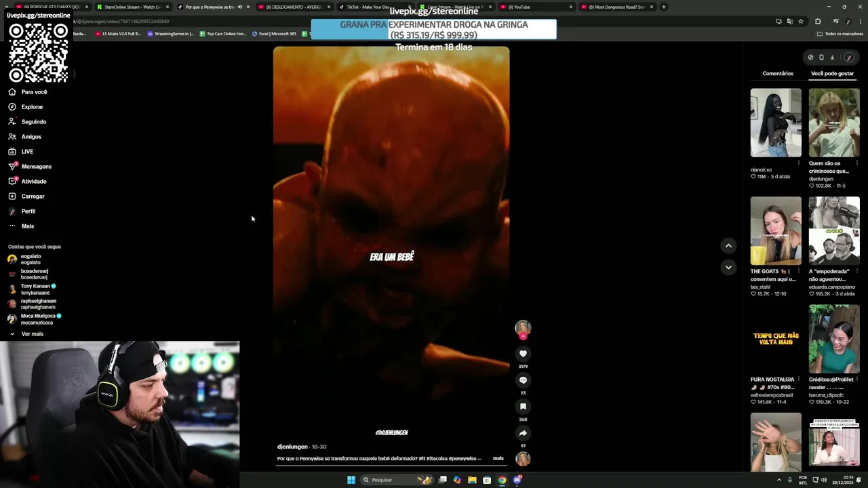Open video comments via speech bubble icon

click(523, 380)
